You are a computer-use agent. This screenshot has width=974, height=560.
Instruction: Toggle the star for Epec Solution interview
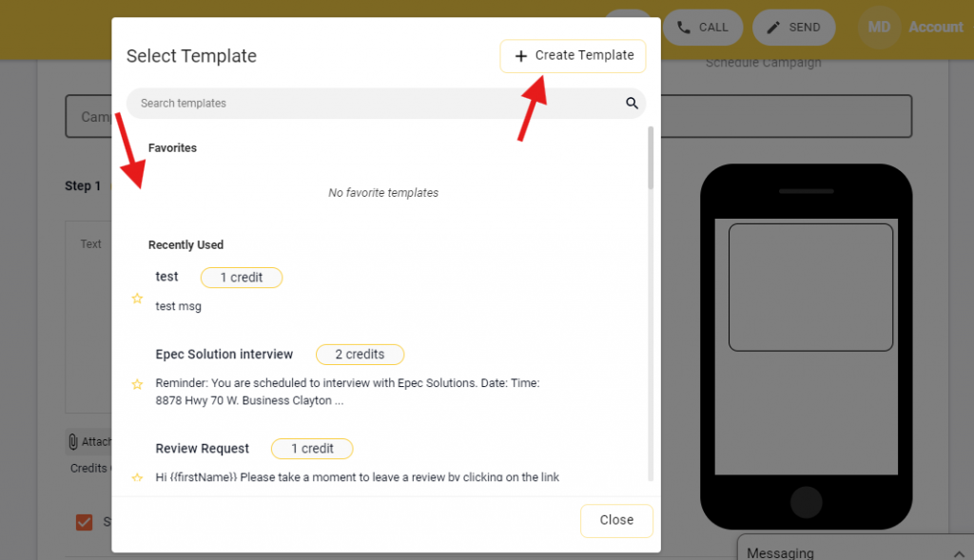pyautogui.click(x=137, y=384)
